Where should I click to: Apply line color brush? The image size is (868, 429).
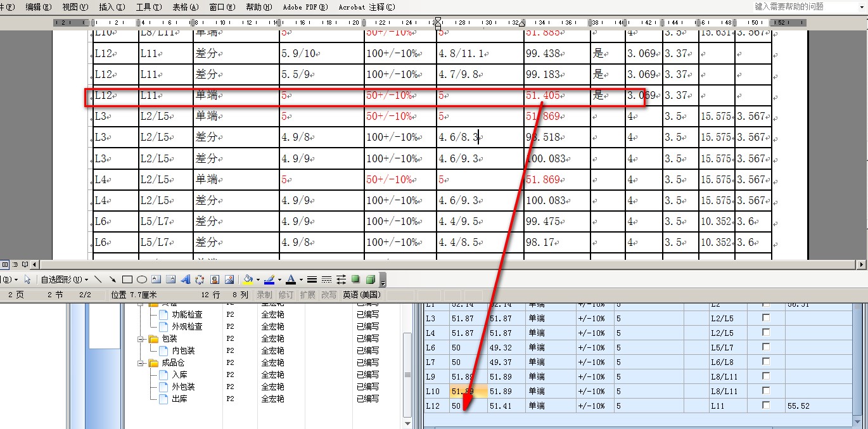point(269,279)
